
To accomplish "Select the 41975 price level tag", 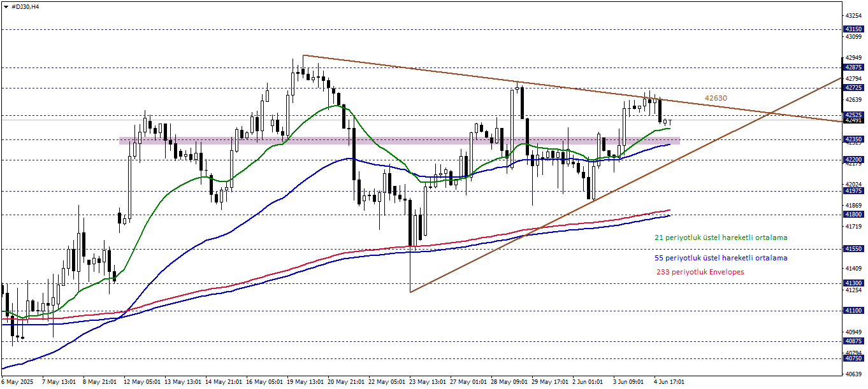I will tap(853, 190).
